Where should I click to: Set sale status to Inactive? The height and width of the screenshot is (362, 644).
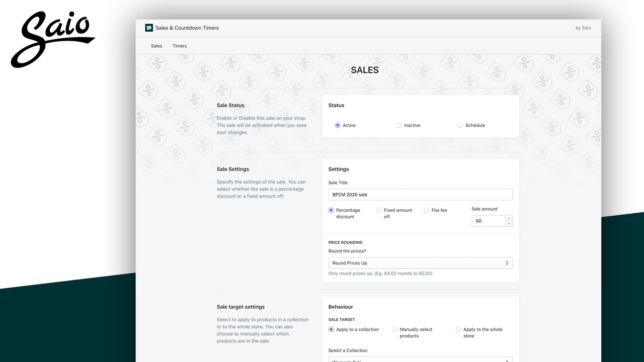[x=398, y=125]
